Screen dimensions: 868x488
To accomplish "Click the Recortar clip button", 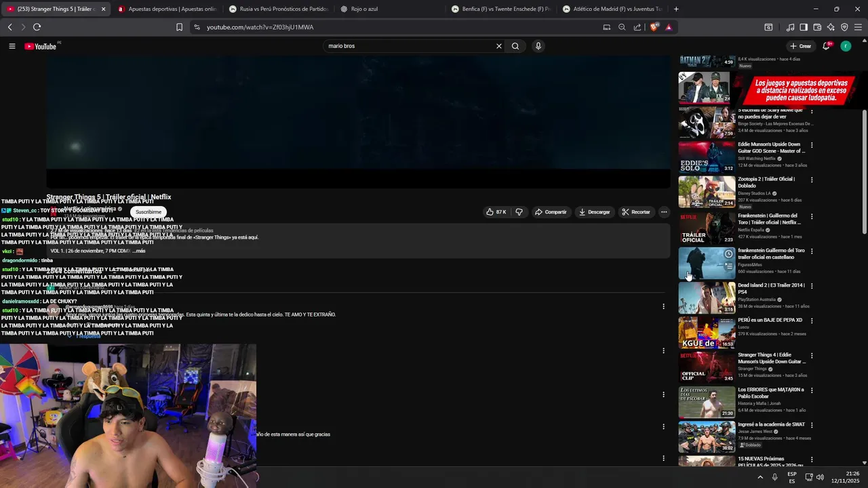I will click(636, 212).
